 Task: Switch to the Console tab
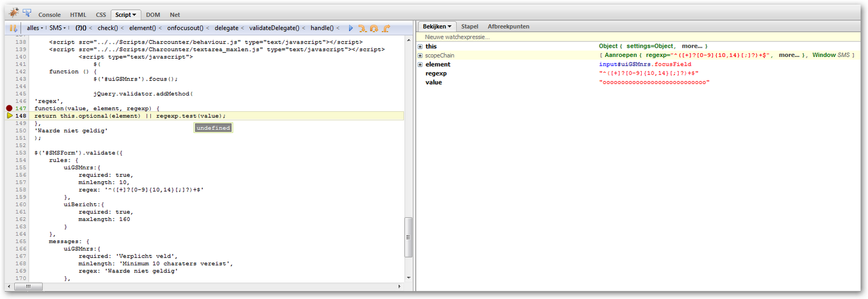click(49, 15)
